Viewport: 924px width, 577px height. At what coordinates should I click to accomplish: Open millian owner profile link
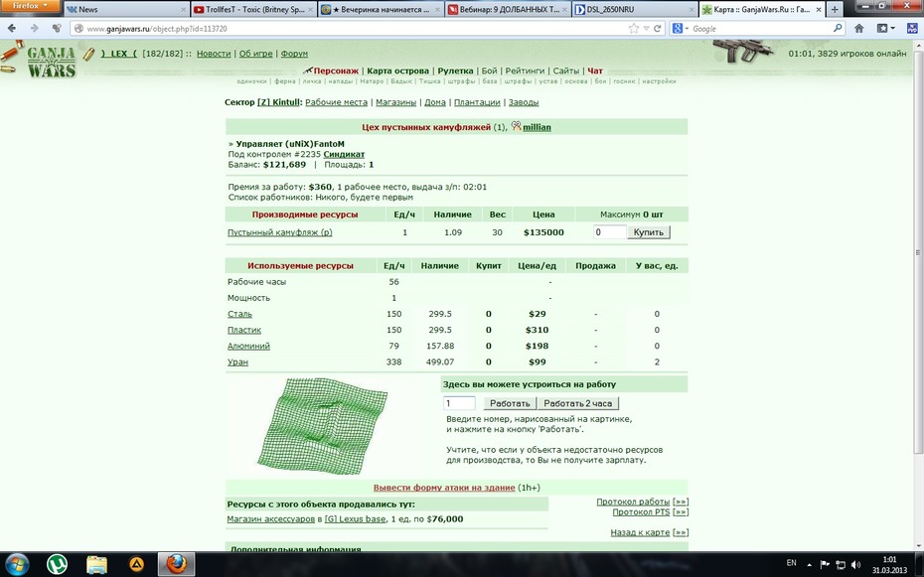pyautogui.click(x=537, y=127)
